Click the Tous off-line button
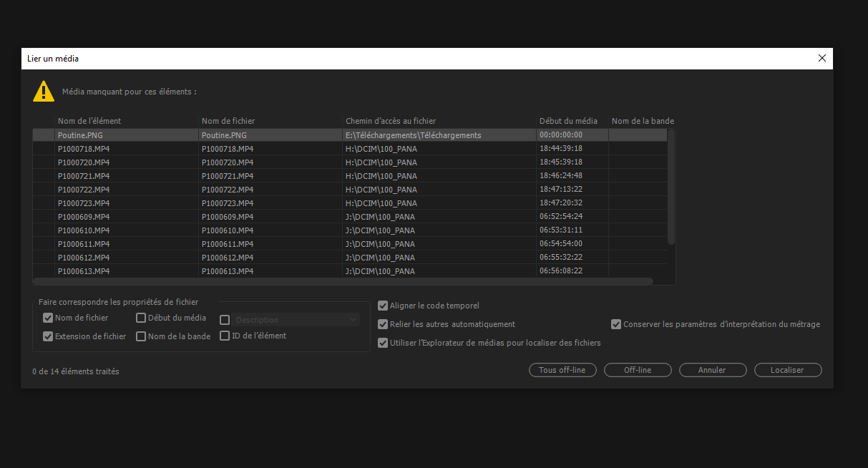This screenshot has height=468, width=868. click(562, 370)
